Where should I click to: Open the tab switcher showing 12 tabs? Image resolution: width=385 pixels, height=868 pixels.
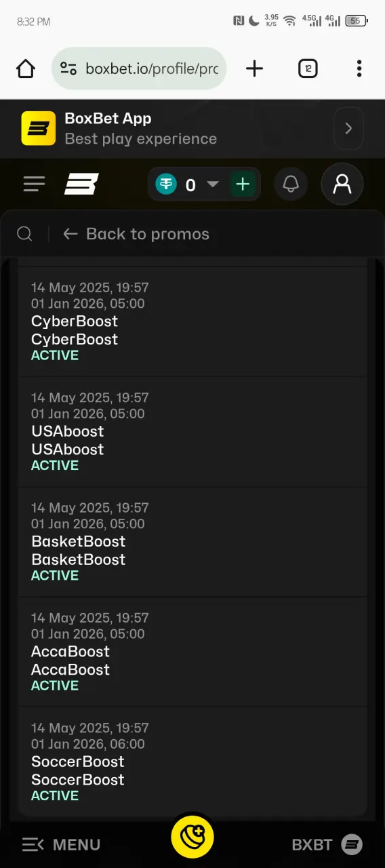(x=308, y=68)
